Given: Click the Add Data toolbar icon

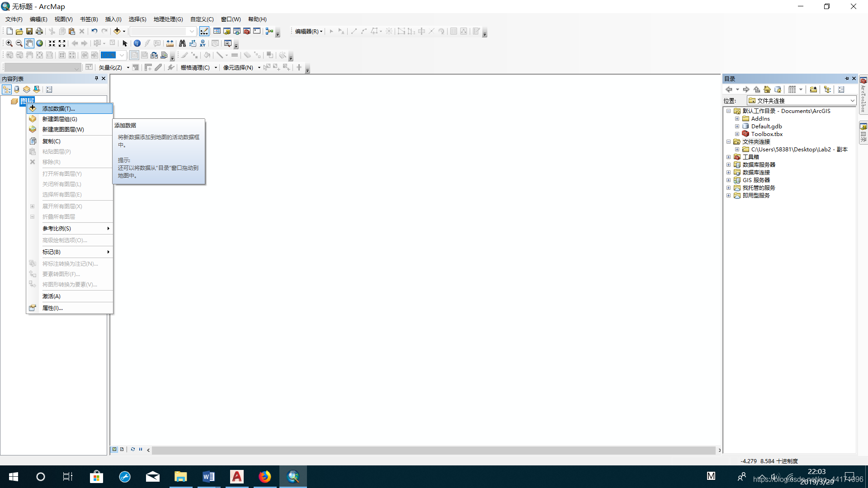Looking at the screenshot, I should (117, 31).
